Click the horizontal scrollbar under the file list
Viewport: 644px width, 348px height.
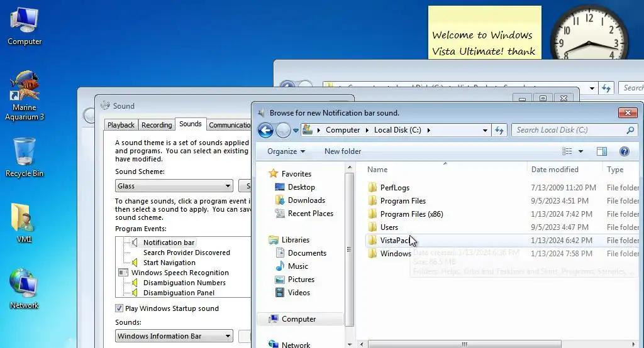point(464,344)
